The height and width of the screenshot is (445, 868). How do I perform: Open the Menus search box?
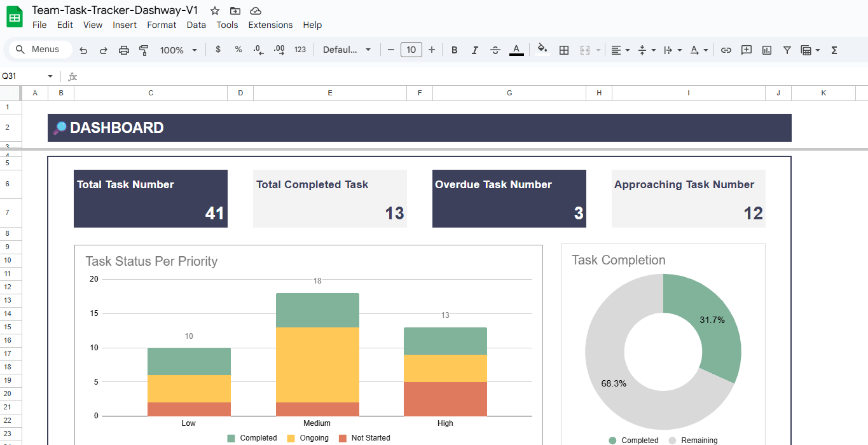pos(39,49)
